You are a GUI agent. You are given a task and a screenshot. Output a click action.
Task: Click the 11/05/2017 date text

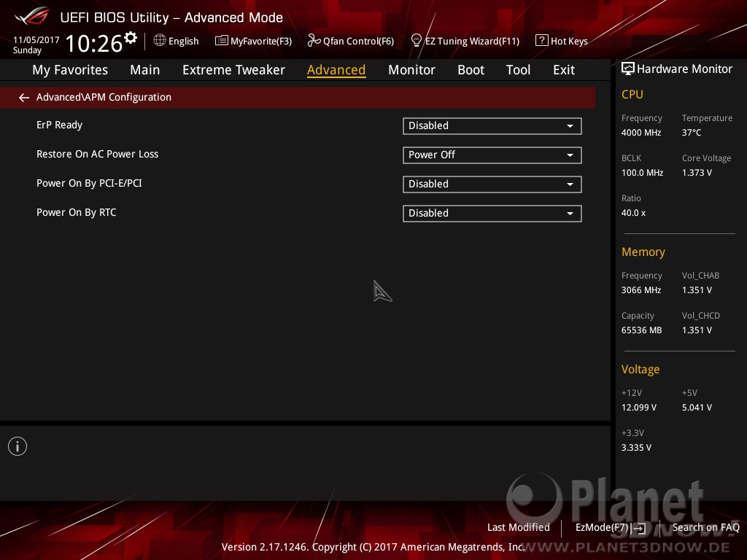[36, 40]
